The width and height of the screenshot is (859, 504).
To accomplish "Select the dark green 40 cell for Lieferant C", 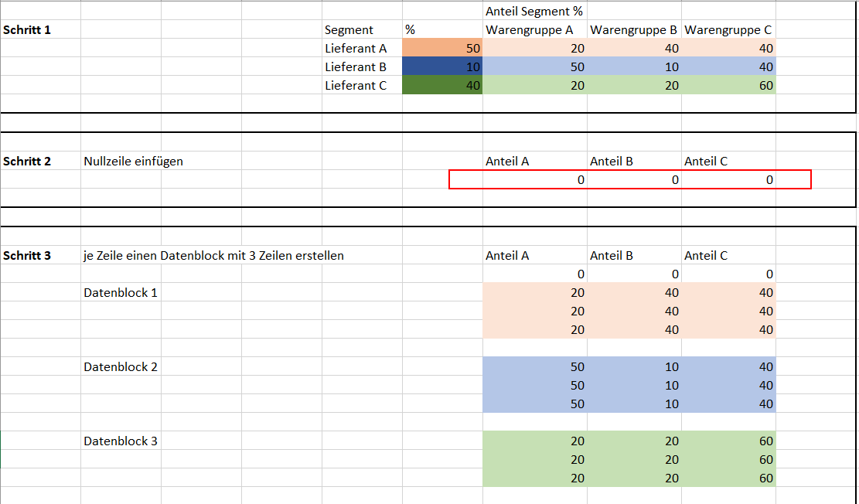I will pyautogui.click(x=442, y=86).
